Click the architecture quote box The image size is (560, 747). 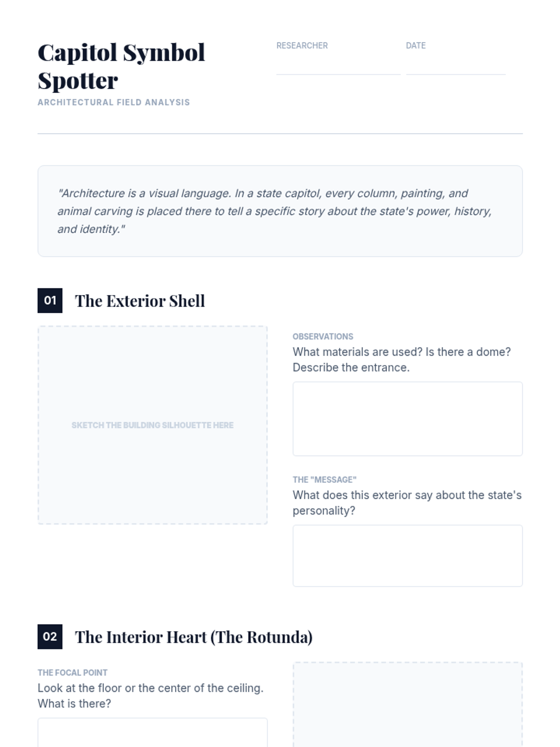pos(280,211)
